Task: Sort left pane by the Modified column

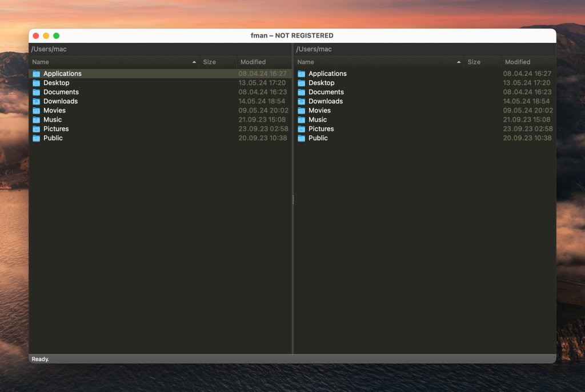Action: click(x=254, y=62)
